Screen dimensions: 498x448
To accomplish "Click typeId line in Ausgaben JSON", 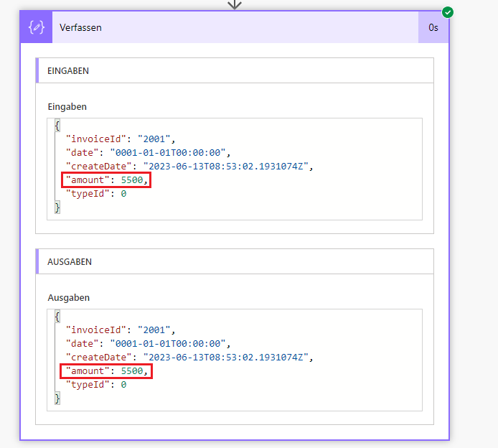I will pyautogui.click(x=96, y=385).
